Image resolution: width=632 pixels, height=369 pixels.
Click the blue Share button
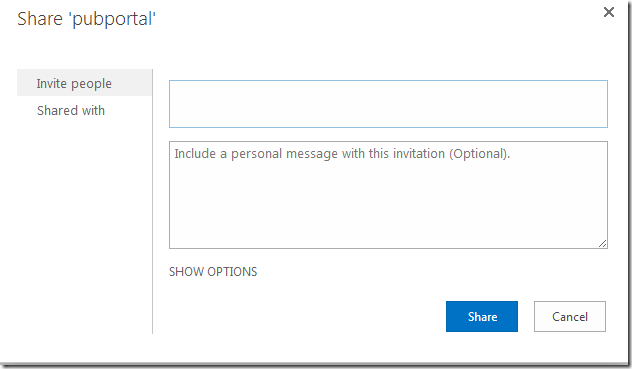tap(482, 317)
